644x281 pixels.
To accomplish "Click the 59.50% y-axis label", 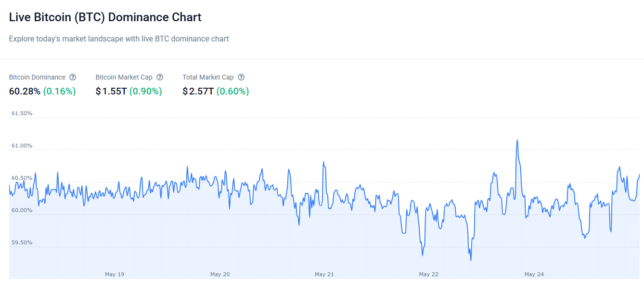I will click(x=22, y=243).
